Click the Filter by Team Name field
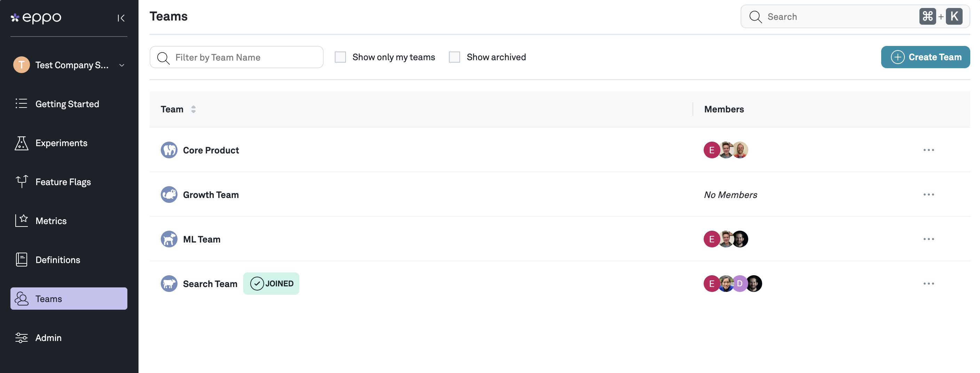The image size is (980, 373). click(x=244, y=57)
